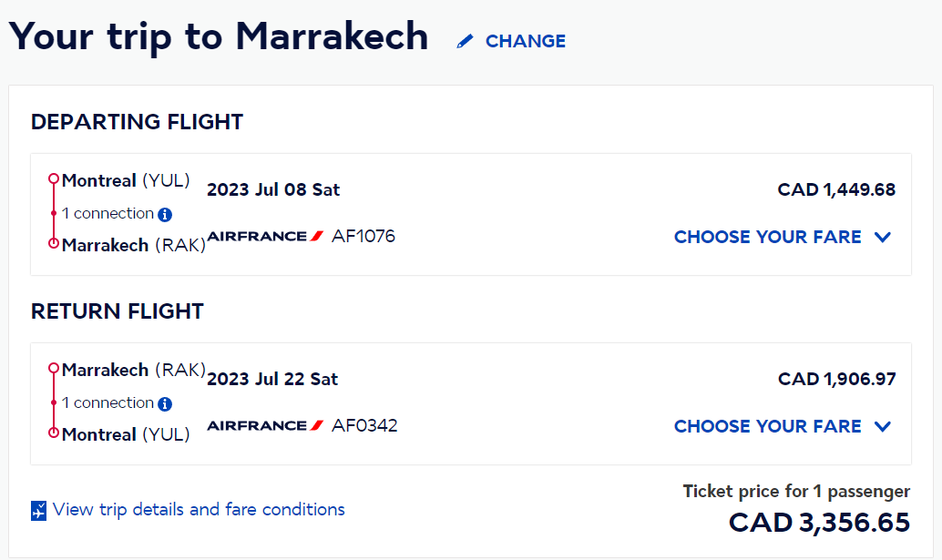The image size is (942, 560).
Task: Click the Air France logo for flight AF0342
Action: click(x=265, y=425)
